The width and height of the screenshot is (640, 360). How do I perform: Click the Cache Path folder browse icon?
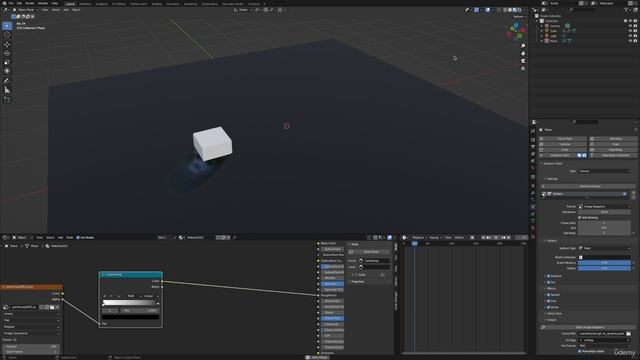pyautogui.click(x=628, y=334)
